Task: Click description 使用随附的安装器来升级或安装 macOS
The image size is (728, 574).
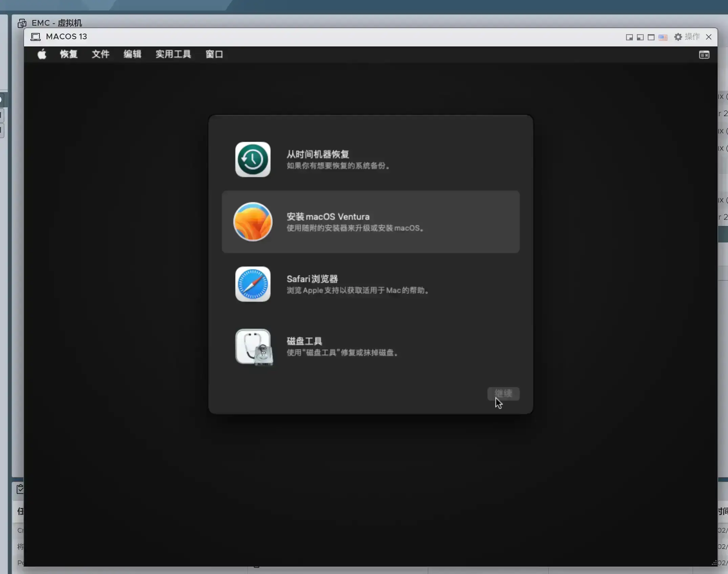Action: [x=355, y=228]
